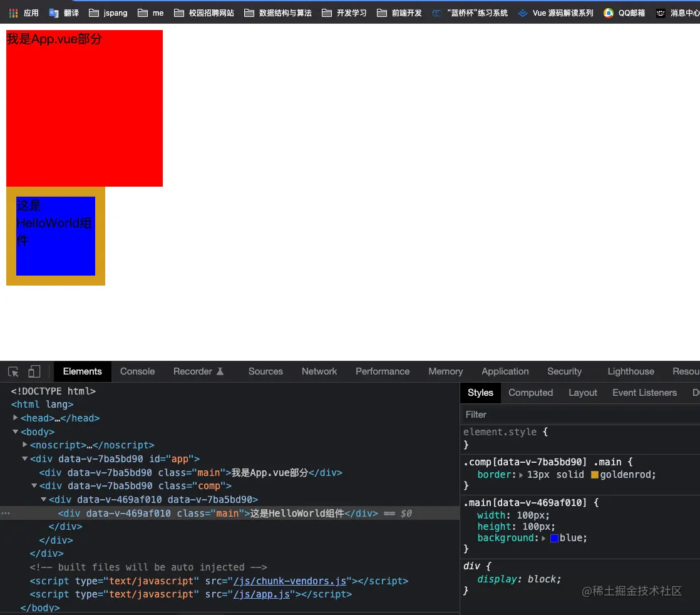700x615 pixels.
Task: Open the Lighthouse tab
Action: (631, 371)
